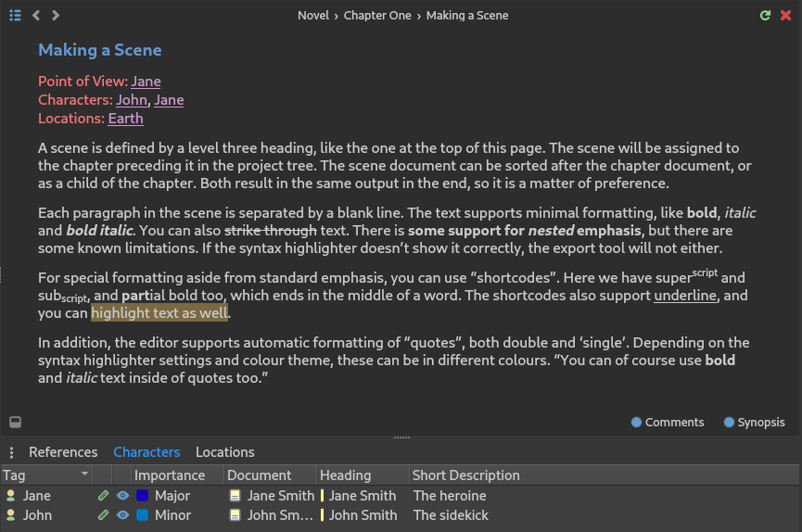Follow the John character link

tap(132, 100)
